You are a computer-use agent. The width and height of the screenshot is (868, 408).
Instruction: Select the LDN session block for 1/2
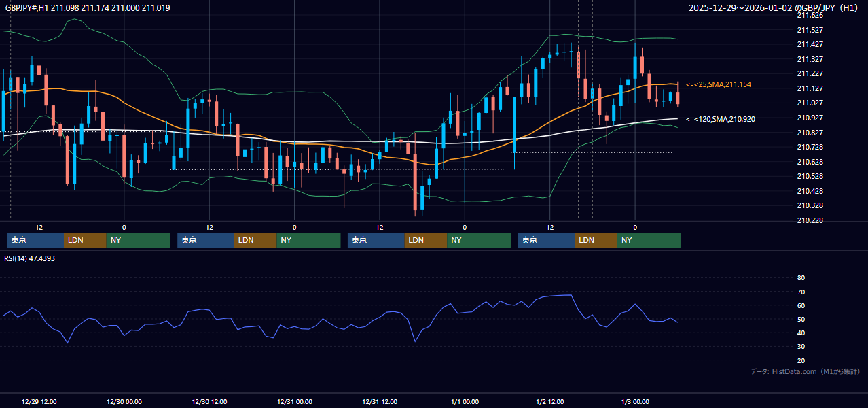596,240
